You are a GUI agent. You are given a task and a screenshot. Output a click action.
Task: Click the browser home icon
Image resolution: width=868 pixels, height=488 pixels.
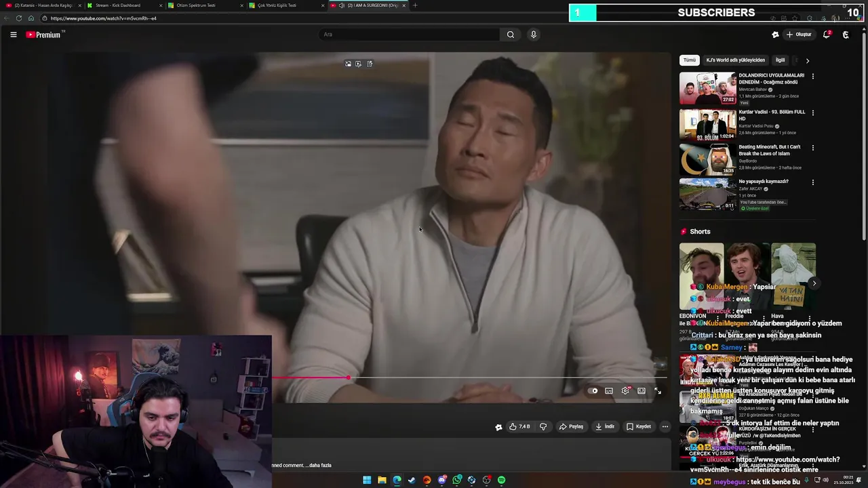pos(31,18)
